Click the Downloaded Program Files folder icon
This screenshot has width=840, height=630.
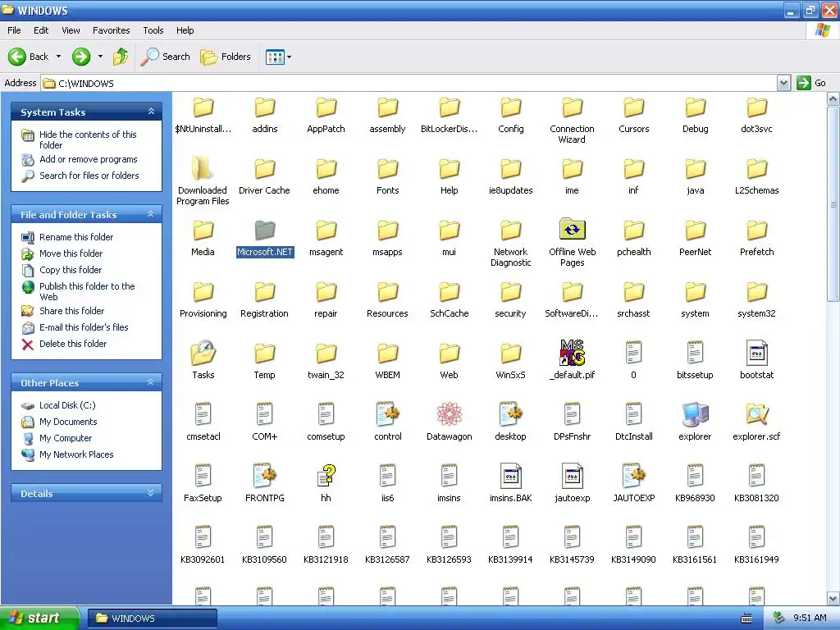pyautogui.click(x=203, y=168)
